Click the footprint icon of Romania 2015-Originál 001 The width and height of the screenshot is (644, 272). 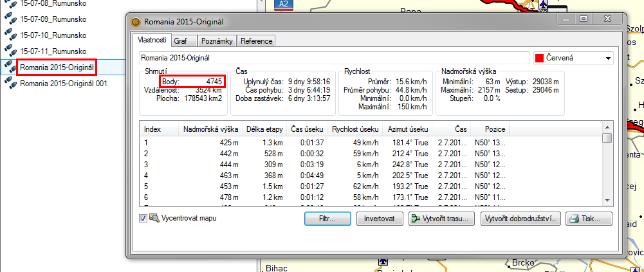(10, 83)
